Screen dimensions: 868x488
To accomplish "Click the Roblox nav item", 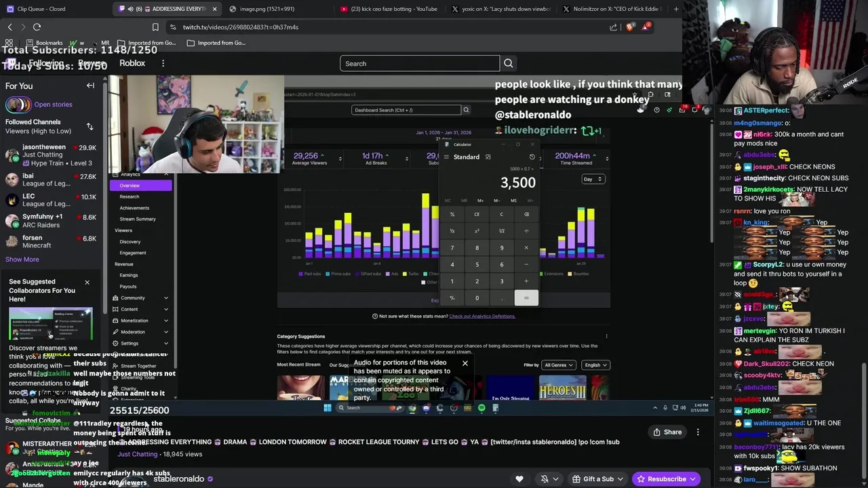I will click(132, 63).
